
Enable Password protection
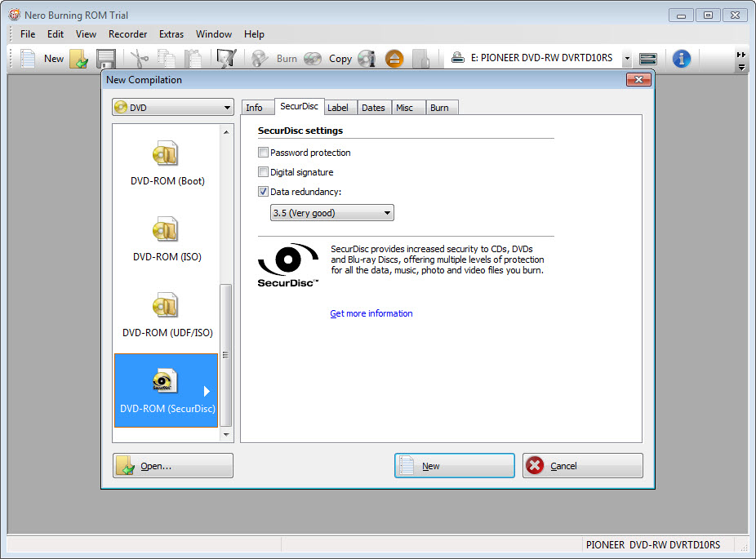tap(263, 152)
